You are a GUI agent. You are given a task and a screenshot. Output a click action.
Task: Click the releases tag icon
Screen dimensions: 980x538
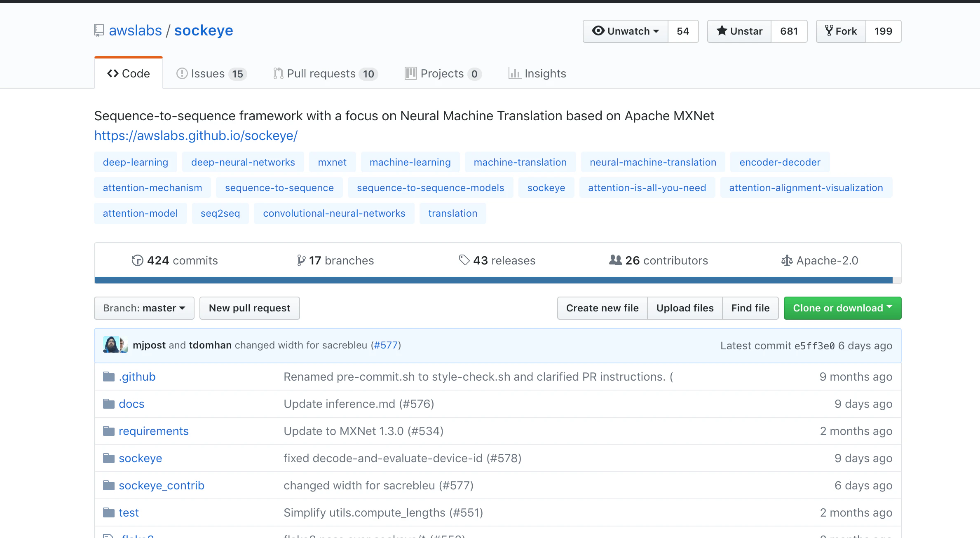click(464, 260)
